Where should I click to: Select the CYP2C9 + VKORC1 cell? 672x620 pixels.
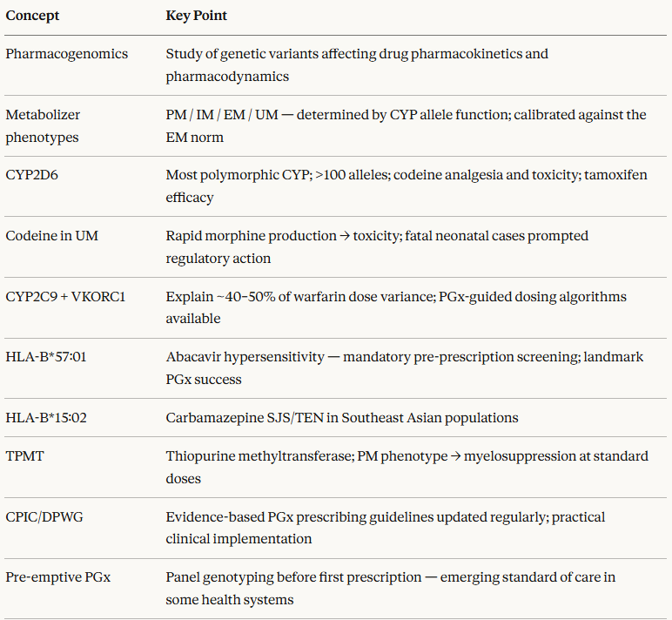(x=65, y=297)
